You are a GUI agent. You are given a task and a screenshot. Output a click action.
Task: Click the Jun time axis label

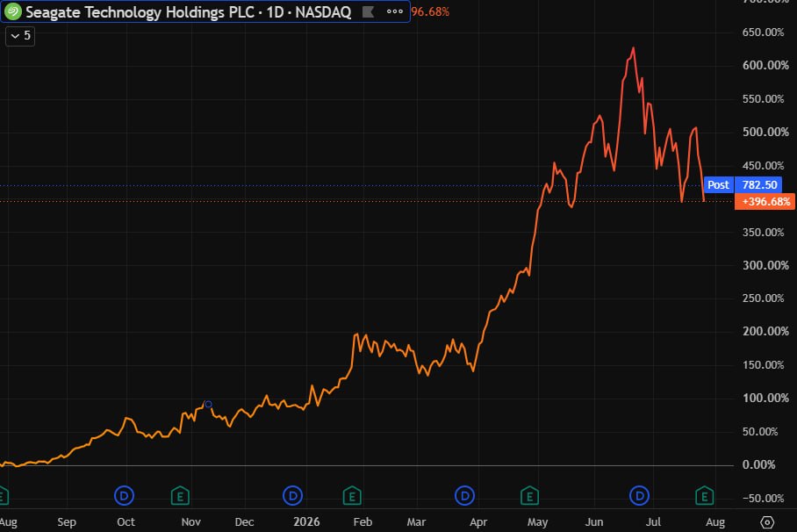pos(593,522)
